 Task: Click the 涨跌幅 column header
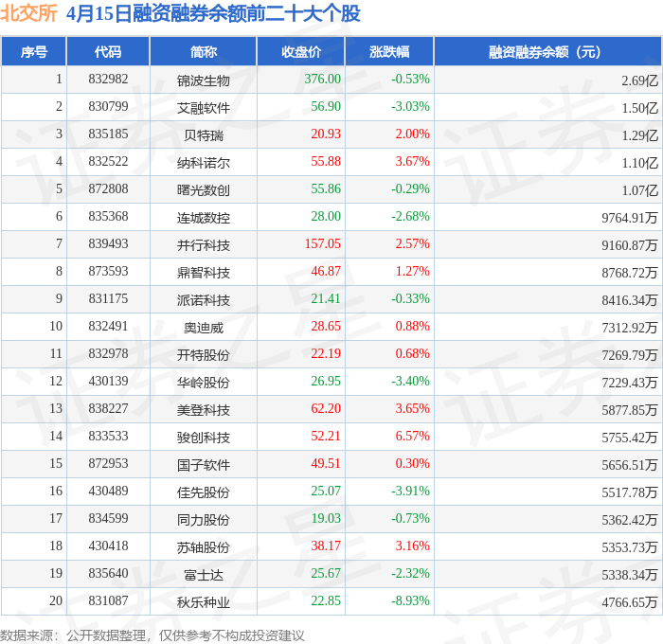pos(389,51)
